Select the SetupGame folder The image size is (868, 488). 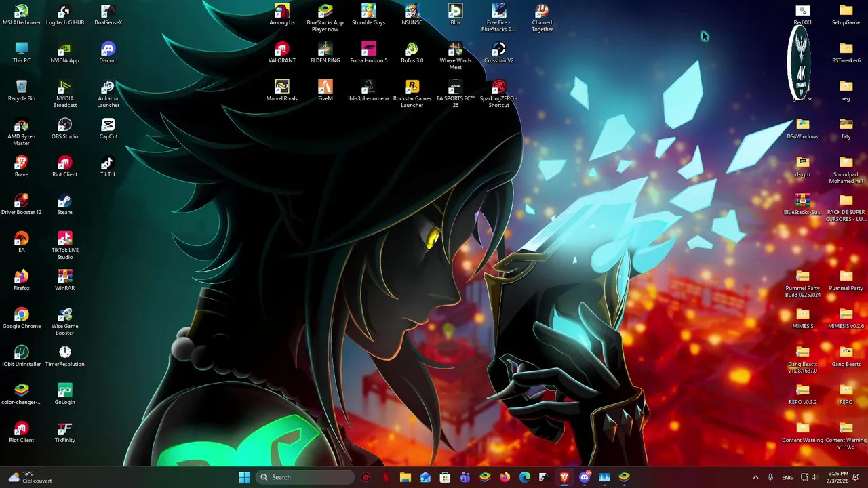pyautogui.click(x=846, y=15)
